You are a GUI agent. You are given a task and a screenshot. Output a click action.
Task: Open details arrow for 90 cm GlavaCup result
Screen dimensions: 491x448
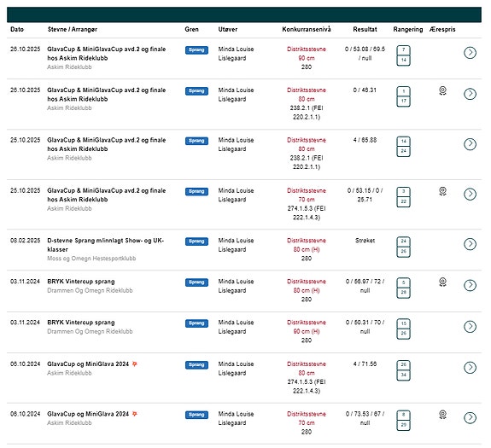coord(470,53)
